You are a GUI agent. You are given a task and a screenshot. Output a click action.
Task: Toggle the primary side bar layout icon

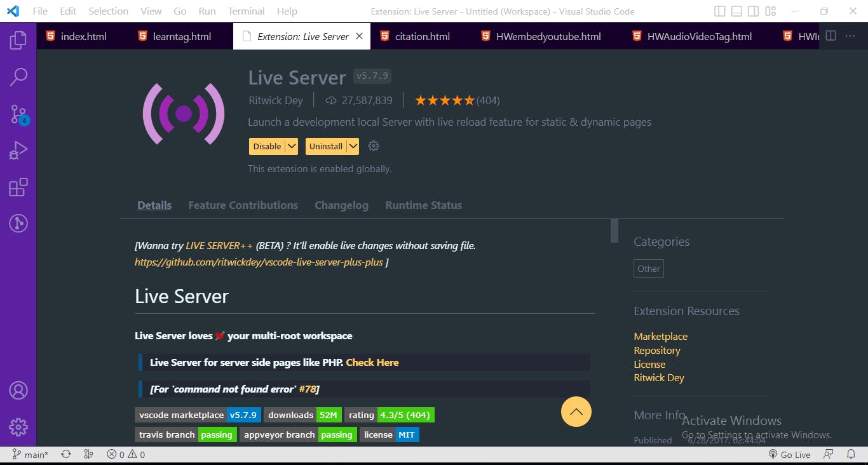point(720,11)
